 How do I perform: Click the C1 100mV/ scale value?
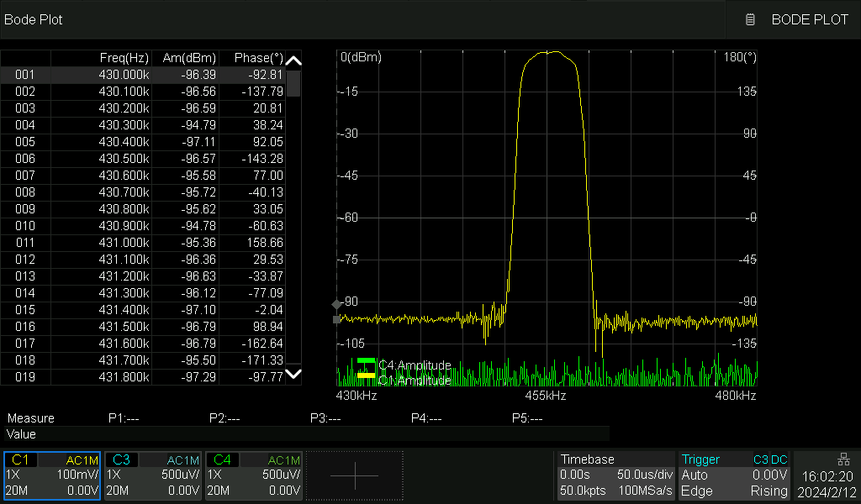77,475
